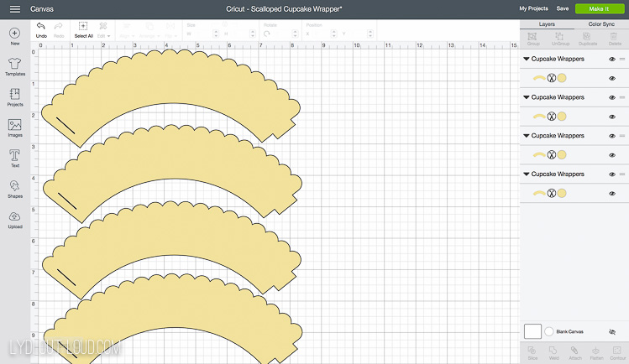Open the Arrange dropdown in toolbar
629x364 pixels.
pyautogui.click(x=149, y=30)
